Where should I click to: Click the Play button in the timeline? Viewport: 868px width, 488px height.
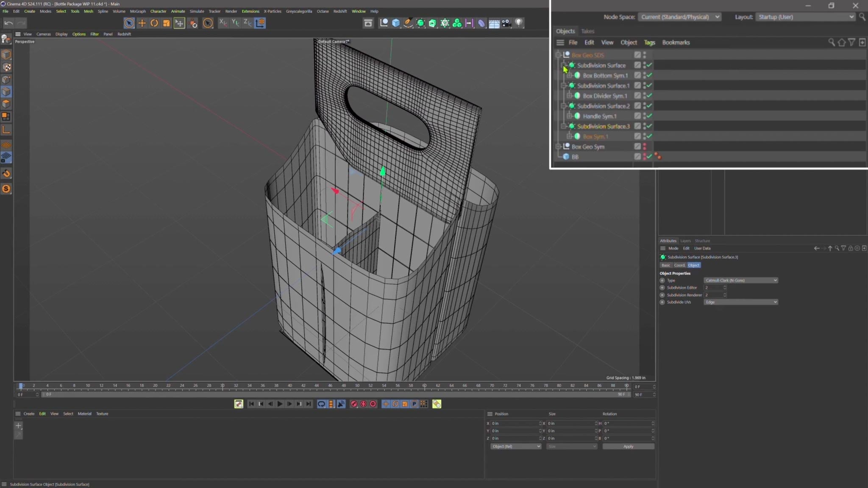[x=280, y=404]
